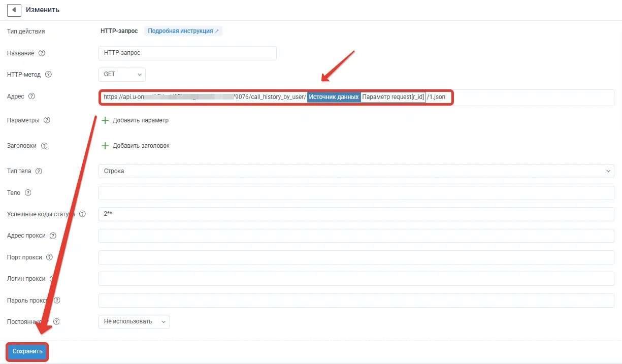The image size is (622, 364).
Task: Click green plus icon for Добавить заголовок
Action: tap(105, 146)
